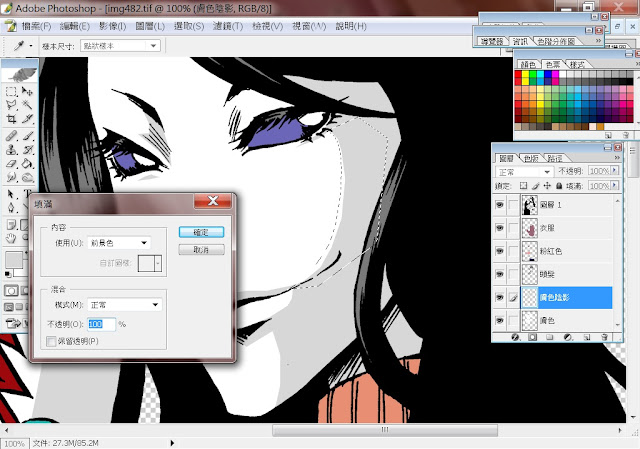The image size is (640, 449).
Task: Enable 保留透明 checkbox in fill dialog
Action: click(51, 341)
